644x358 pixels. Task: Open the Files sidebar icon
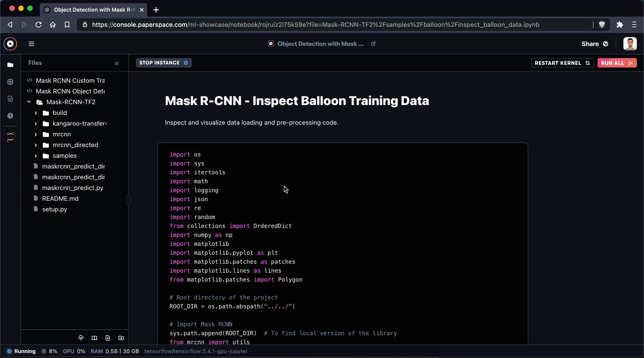point(10,65)
